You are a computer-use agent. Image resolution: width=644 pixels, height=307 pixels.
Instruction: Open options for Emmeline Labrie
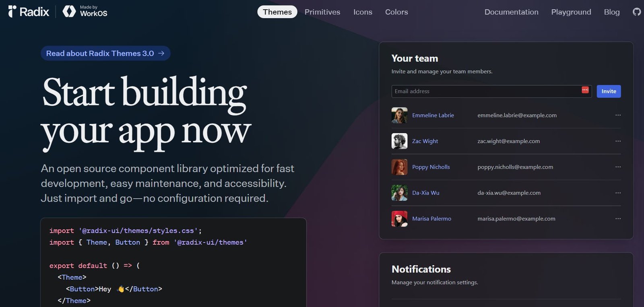pos(618,115)
